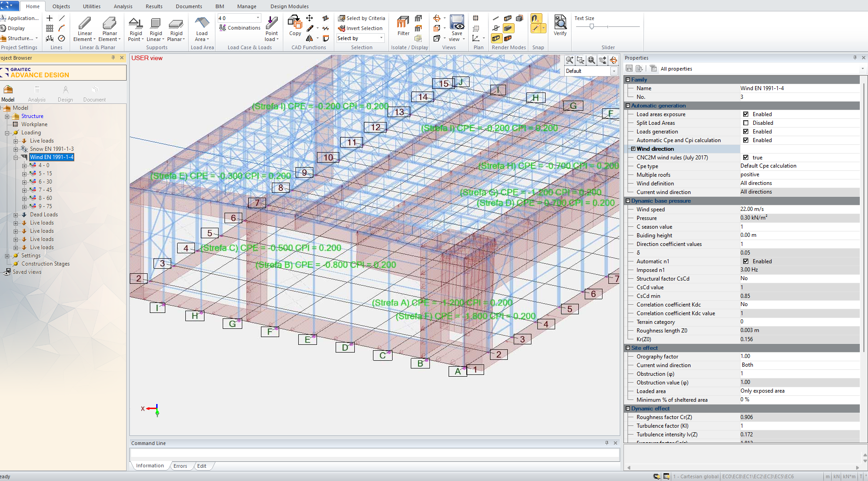868x481 pixels.
Task: Toggle the magnet Snap mode icon
Action: point(536,18)
